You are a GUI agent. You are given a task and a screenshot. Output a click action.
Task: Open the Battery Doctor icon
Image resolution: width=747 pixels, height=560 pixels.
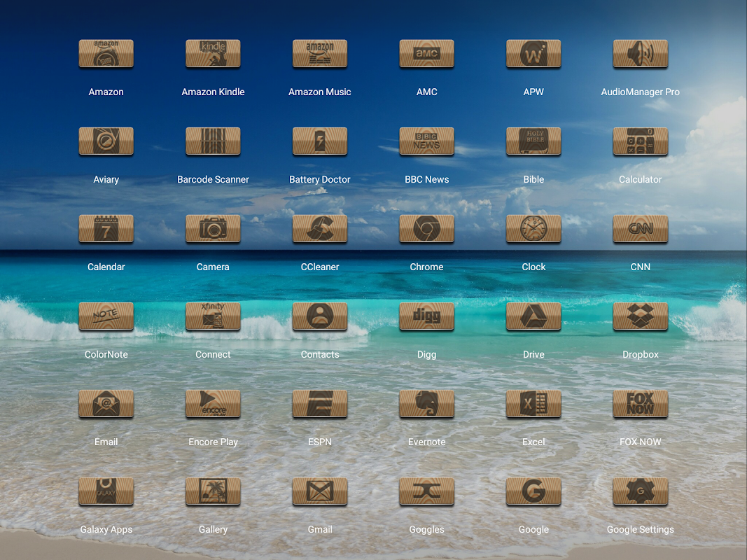(320, 141)
